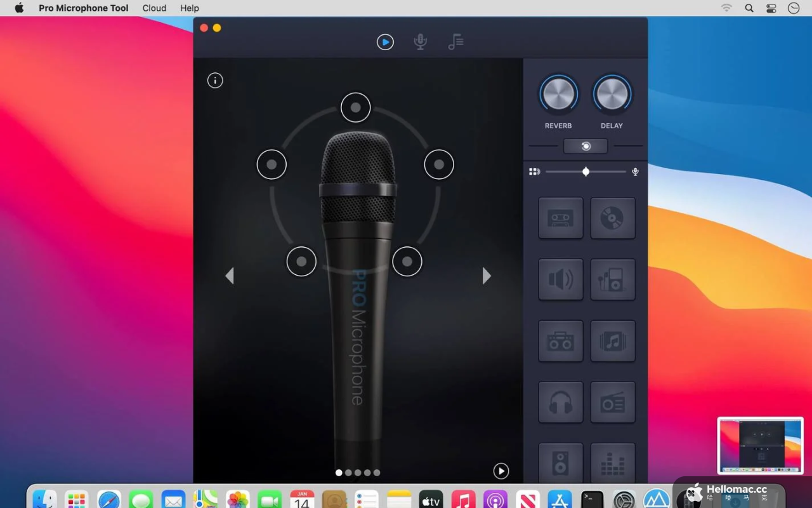The width and height of the screenshot is (812, 508).
Task: Choose the headphones sound preset
Action: 561,402
